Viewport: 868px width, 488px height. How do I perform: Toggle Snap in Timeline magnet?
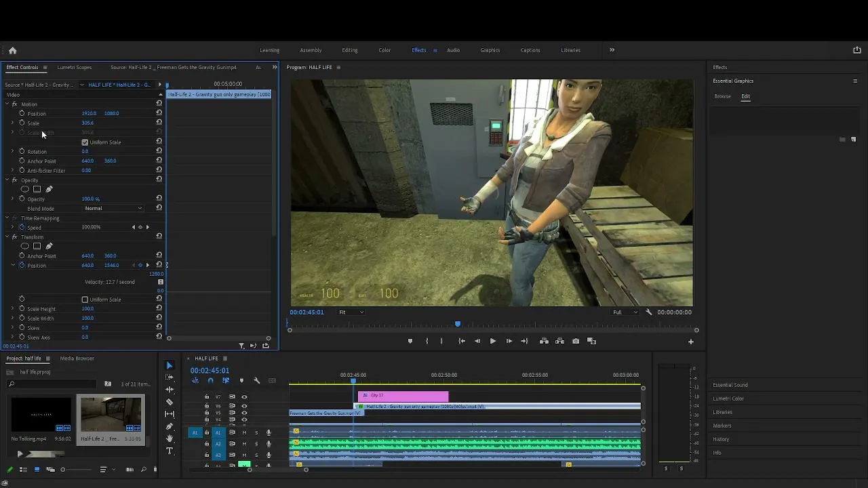pyautogui.click(x=210, y=381)
